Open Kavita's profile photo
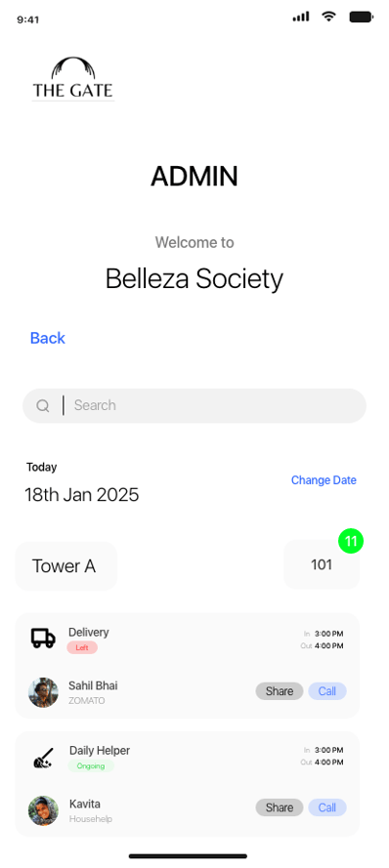This screenshot has width=389, height=868. click(43, 811)
